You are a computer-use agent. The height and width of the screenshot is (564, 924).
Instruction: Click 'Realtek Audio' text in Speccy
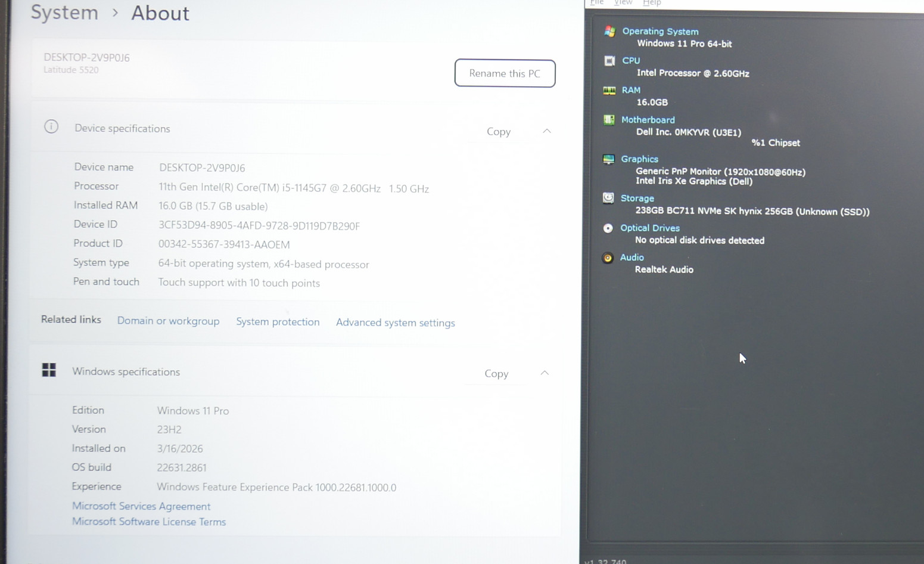click(664, 269)
